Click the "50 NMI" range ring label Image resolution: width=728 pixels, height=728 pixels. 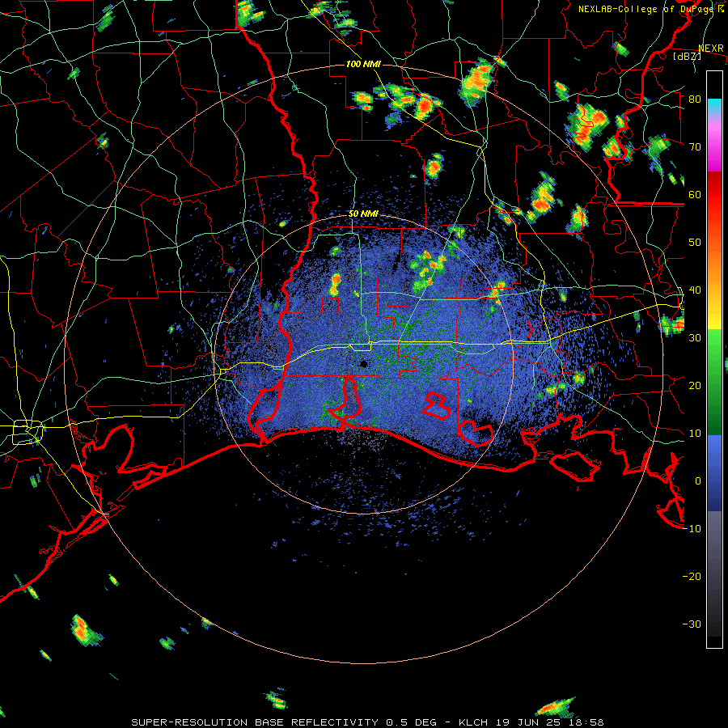click(363, 214)
